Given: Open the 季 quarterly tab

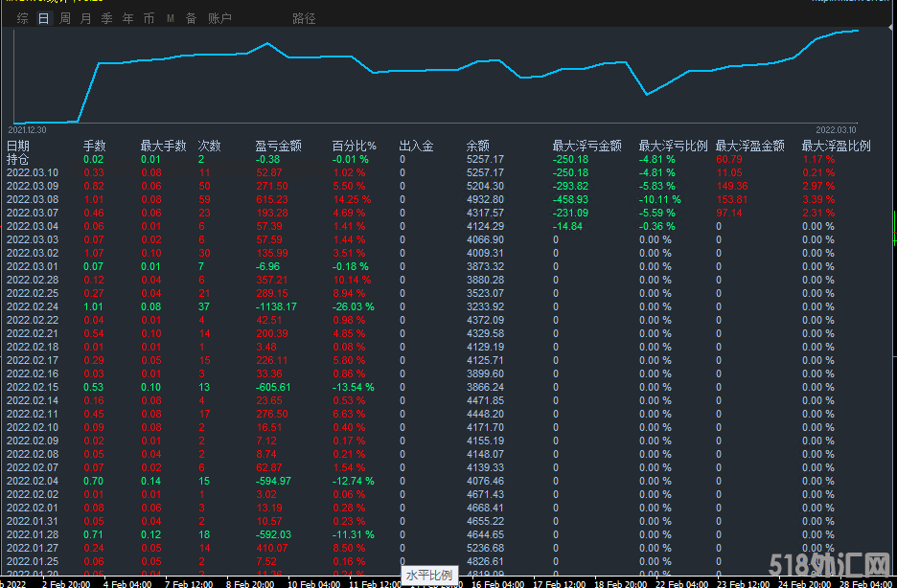Looking at the screenshot, I should coord(106,18).
